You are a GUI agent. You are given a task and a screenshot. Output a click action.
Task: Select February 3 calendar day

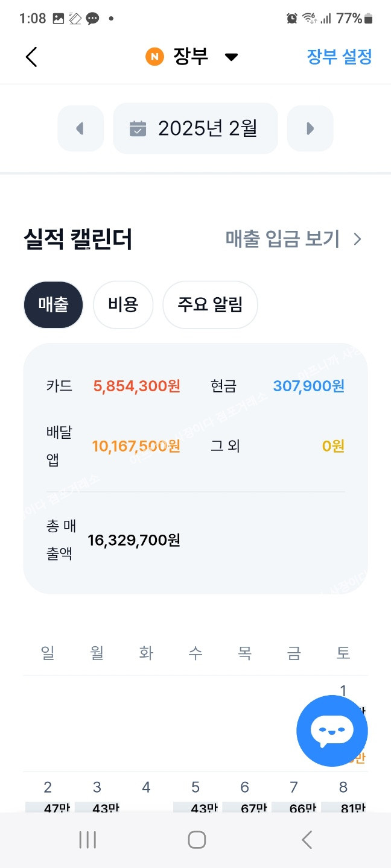pos(97,794)
